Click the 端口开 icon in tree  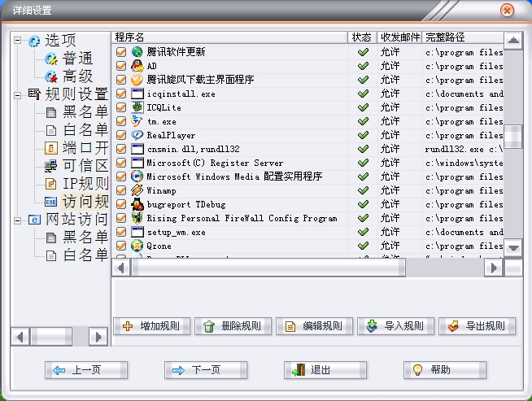(x=51, y=148)
